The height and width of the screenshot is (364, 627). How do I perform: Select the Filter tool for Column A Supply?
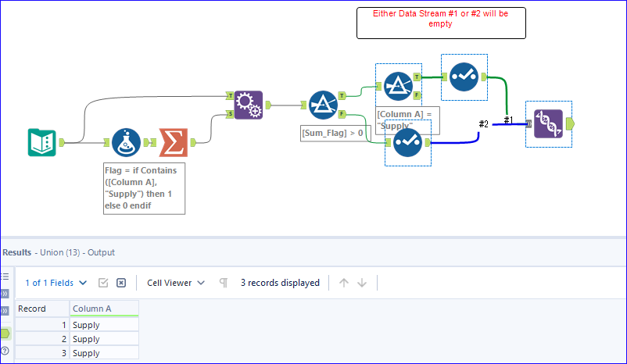(398, 86)
